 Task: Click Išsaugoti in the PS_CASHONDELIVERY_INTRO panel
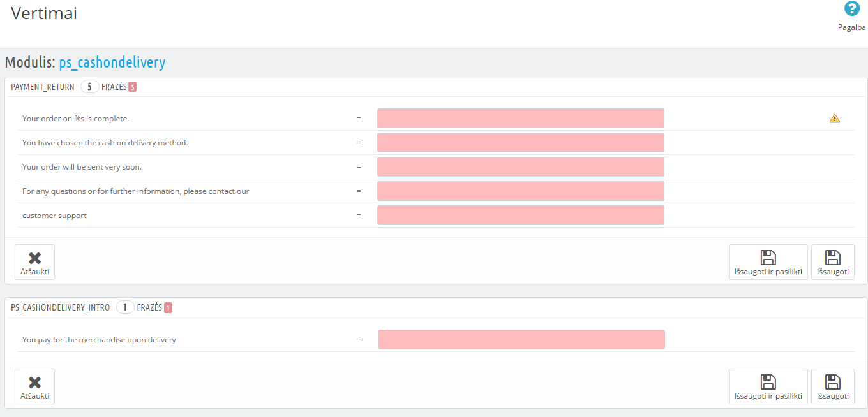[833, 386]
